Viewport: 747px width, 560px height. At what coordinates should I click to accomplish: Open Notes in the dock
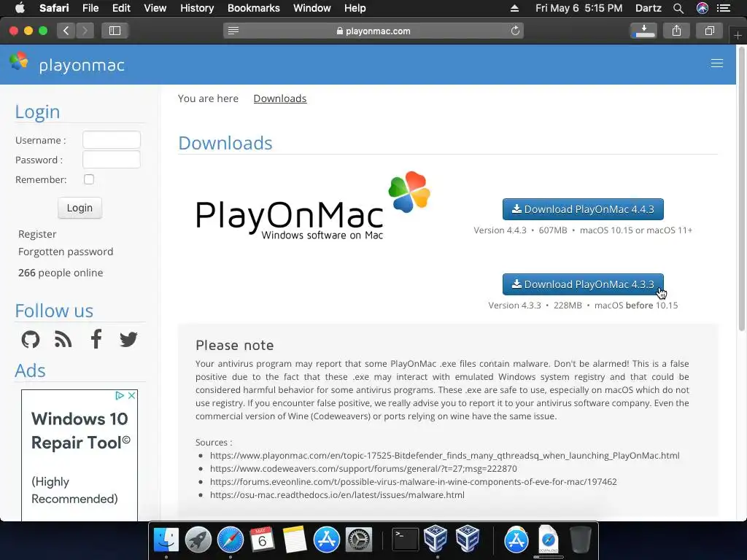(295, 540)
